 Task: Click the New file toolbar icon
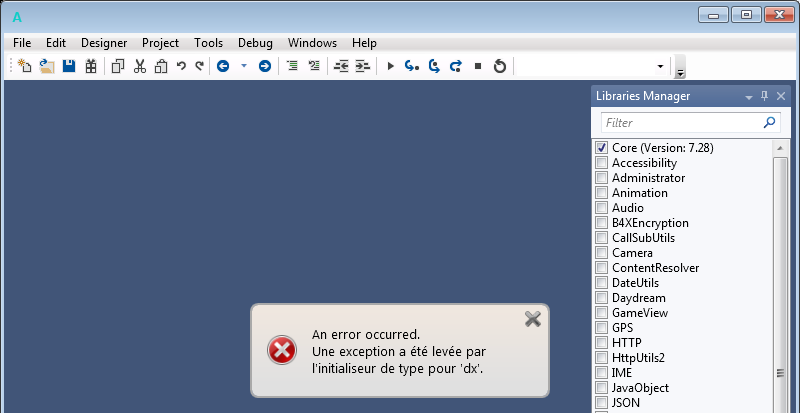24,66
